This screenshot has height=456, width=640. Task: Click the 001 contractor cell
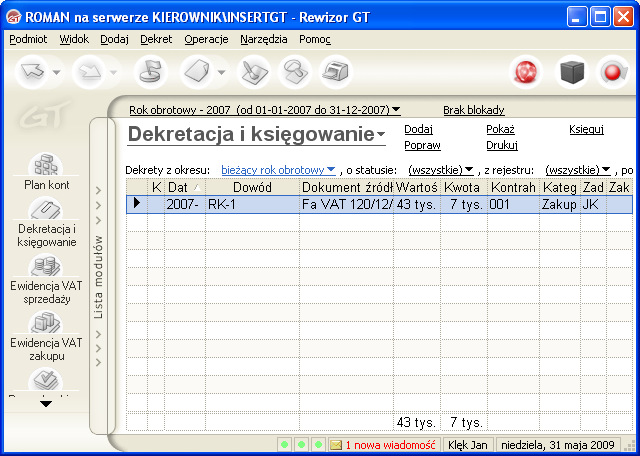click(x=513, y=204)
